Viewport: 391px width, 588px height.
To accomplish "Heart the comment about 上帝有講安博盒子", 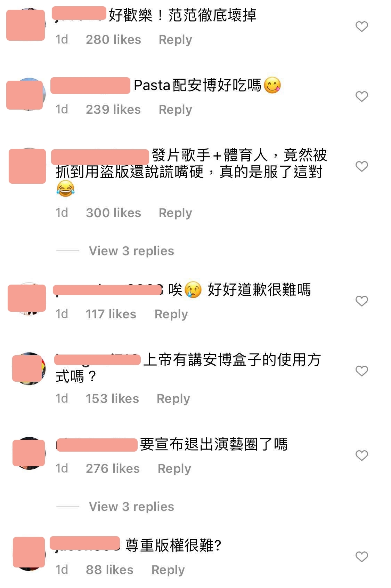I will tap(361, 371).
